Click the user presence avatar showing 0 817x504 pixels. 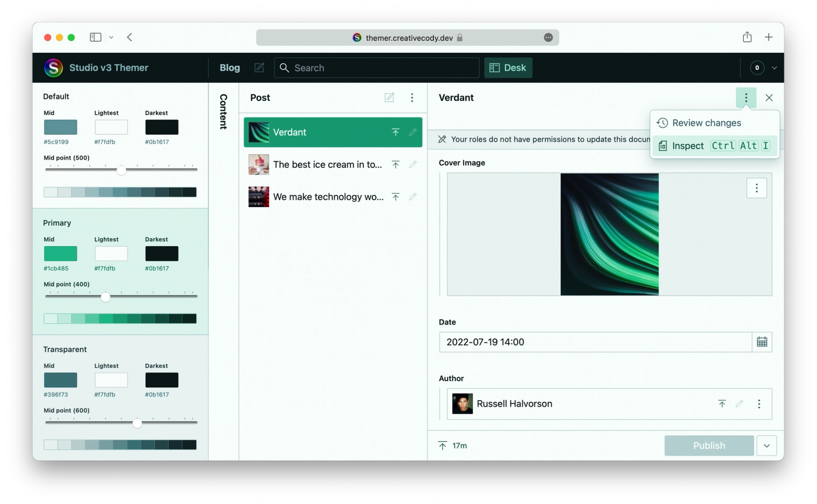point(757,68)
